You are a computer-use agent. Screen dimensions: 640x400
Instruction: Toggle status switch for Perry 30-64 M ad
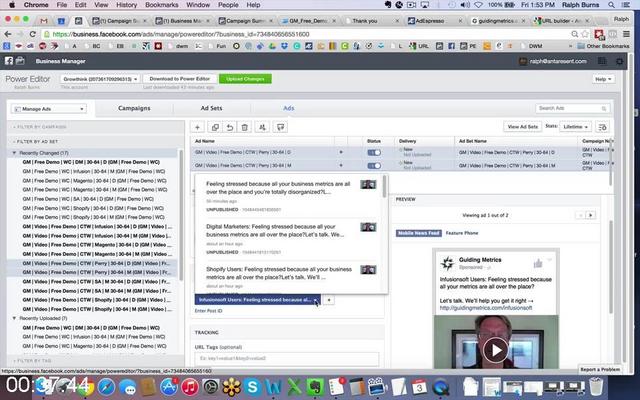[x=374, y=166]
